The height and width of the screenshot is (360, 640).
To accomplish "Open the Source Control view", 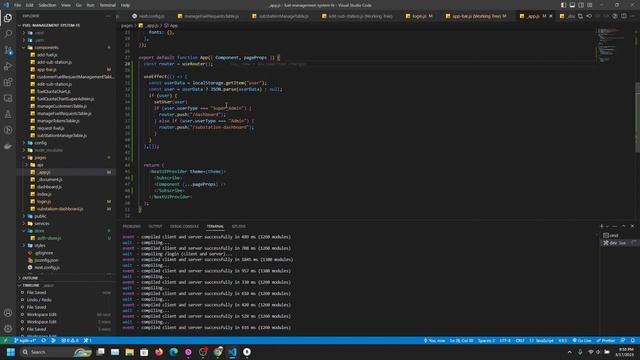I will click(8, 50).
